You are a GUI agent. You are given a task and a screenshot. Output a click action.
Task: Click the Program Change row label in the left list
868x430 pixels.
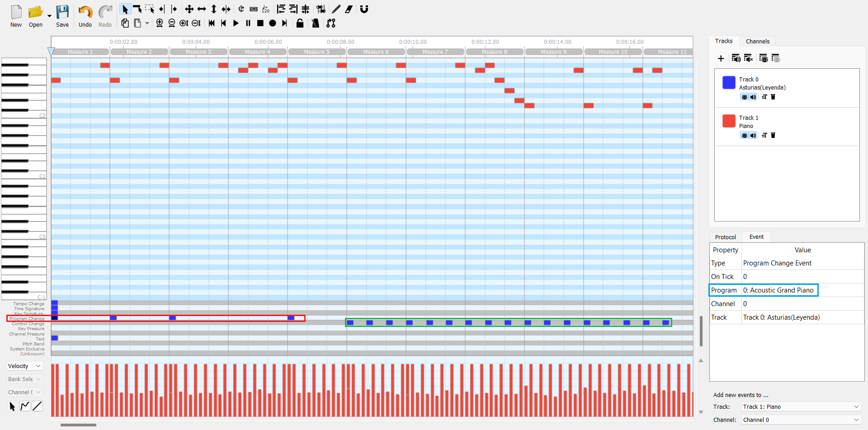27,318
